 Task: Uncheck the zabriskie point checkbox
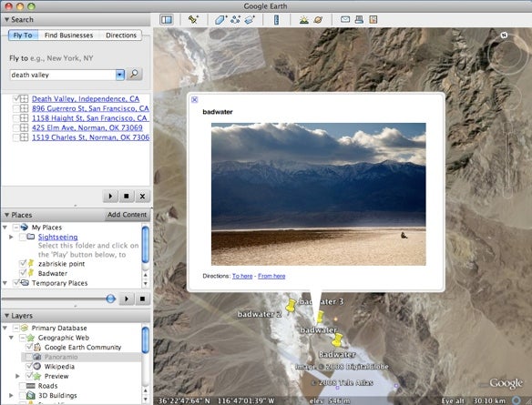23,263
